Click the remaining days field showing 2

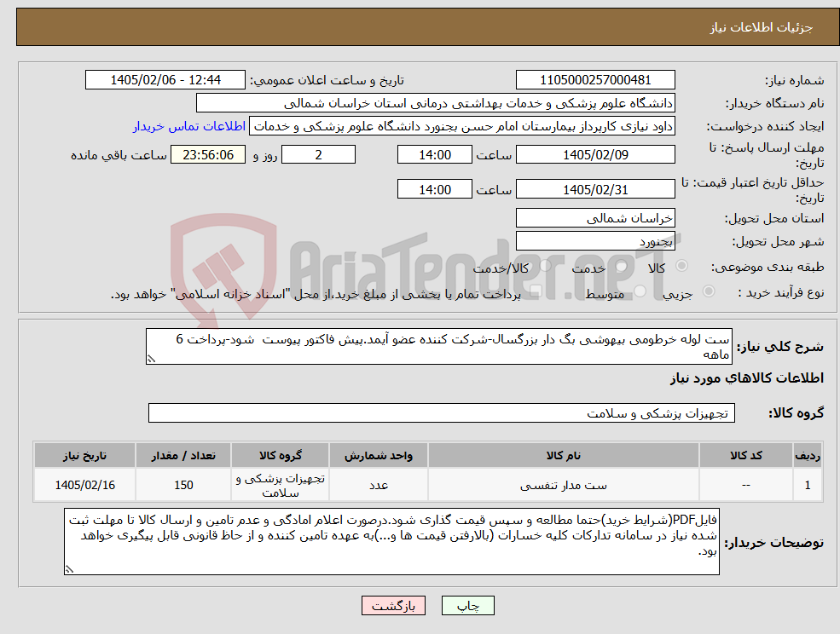pyautogui.click(x=318, y=155)
